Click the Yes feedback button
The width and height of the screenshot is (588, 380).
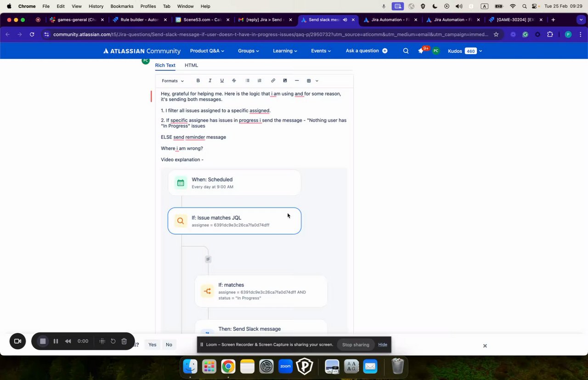point(153,345)
